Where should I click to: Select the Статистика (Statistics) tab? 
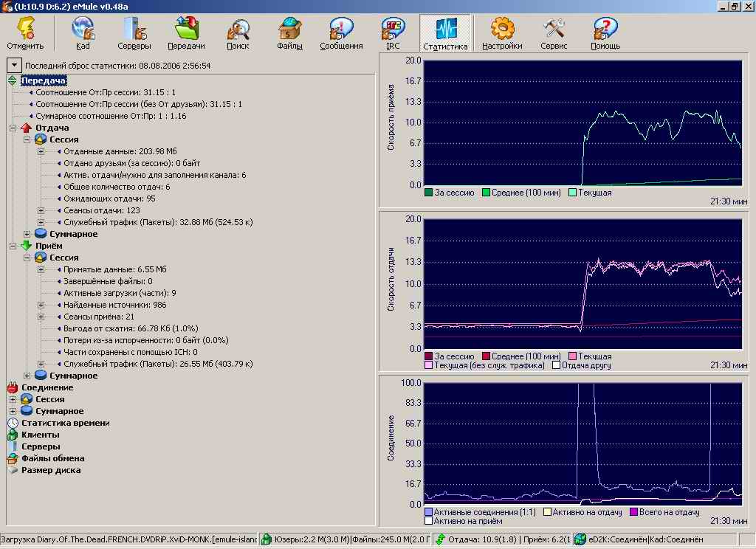click(445, 34)
